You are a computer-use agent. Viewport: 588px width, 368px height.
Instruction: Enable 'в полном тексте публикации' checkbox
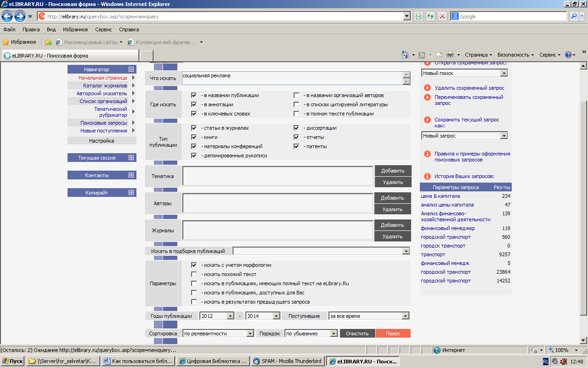coord(297,114)
